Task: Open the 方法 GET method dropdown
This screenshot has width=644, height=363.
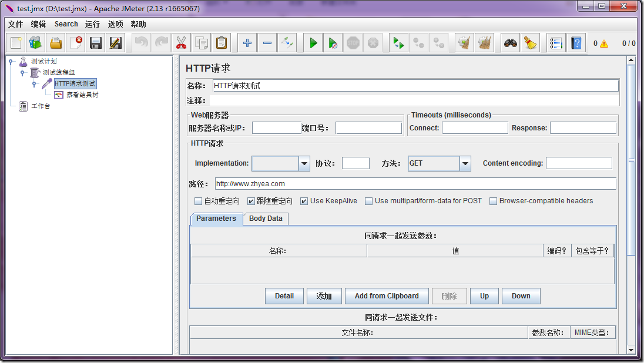Action: [465, 163]
